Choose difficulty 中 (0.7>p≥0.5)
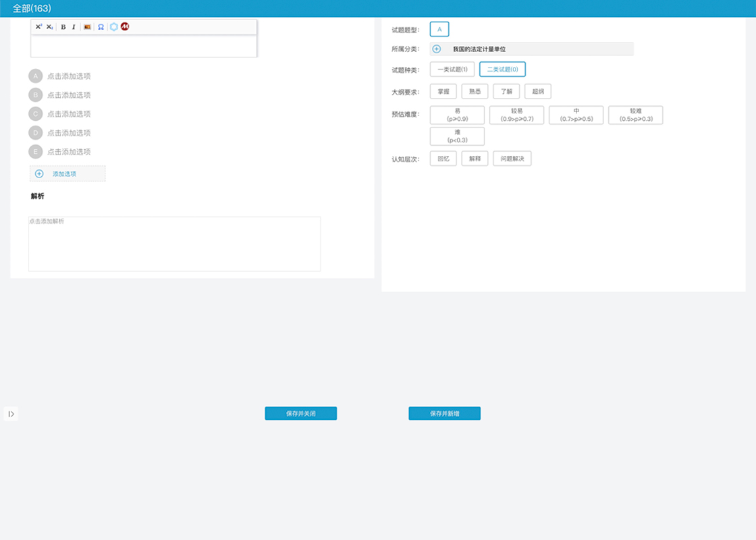 pyautogui.click(x=576, y=115)
